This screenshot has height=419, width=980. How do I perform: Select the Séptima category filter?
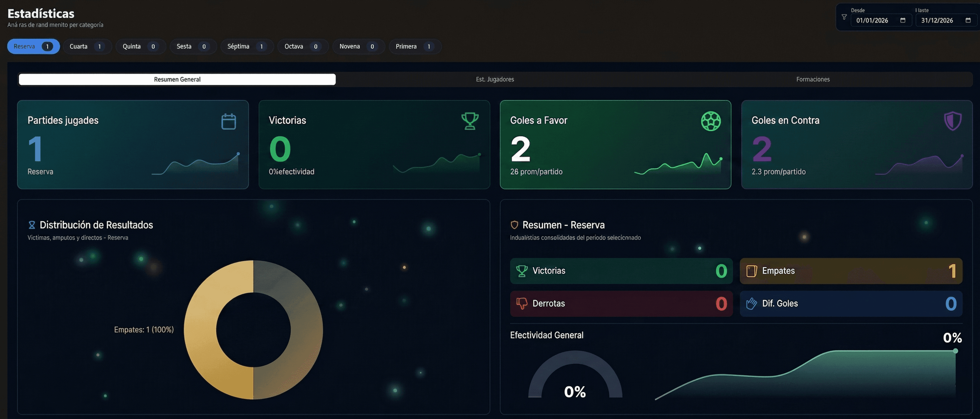(246, 46)
